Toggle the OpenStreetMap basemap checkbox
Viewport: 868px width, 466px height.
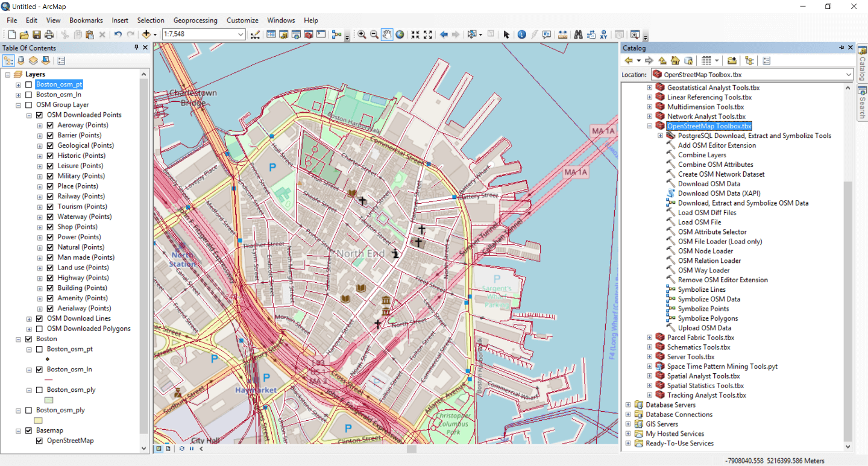40,441
